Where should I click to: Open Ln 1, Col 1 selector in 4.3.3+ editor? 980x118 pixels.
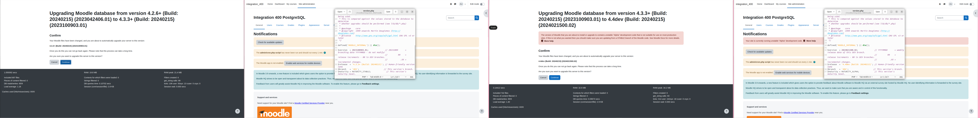pos(399,77)
